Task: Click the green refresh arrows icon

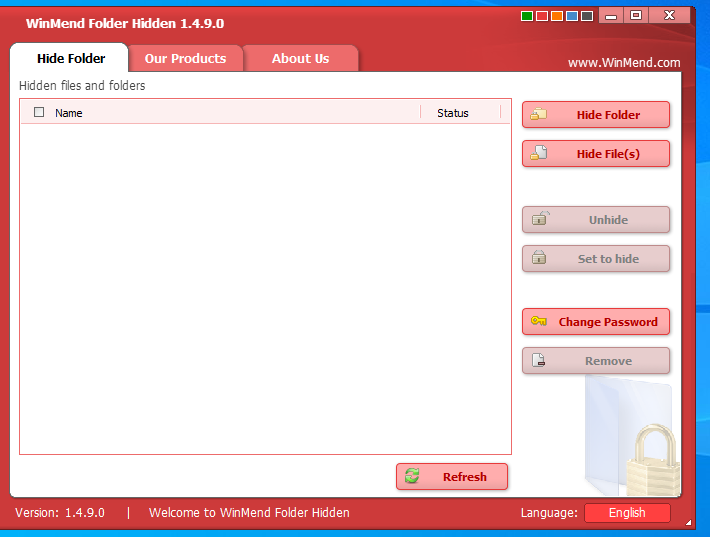Action: [412, 476]
